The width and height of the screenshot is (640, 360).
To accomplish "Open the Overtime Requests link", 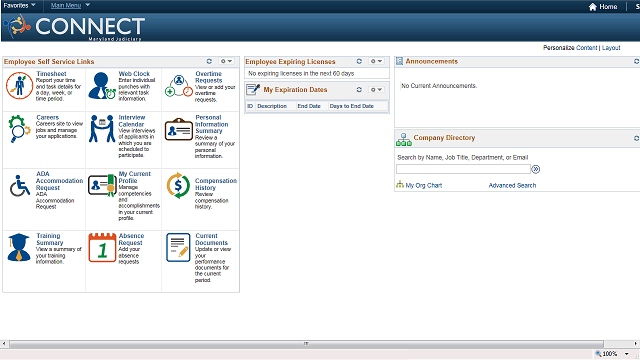I will (x=209, y=77).
